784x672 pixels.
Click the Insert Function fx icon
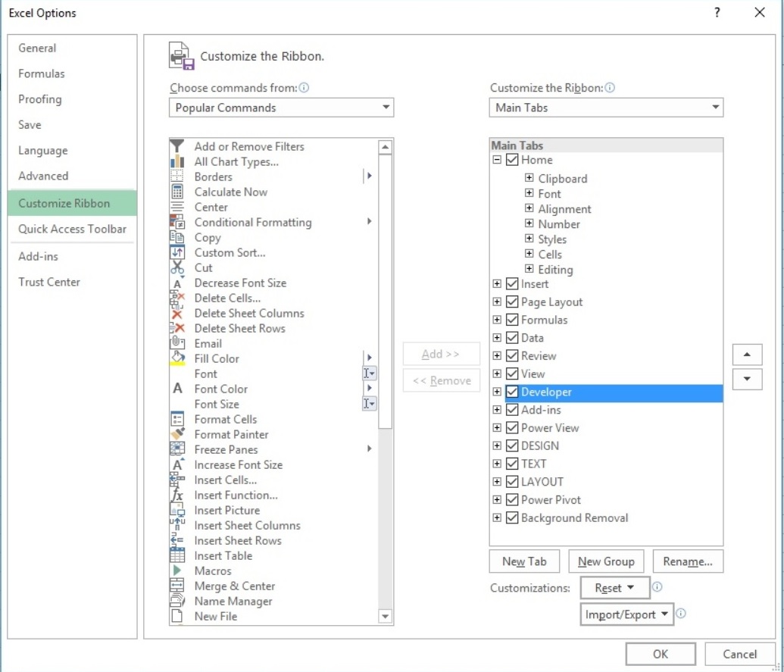pos(177,495)
